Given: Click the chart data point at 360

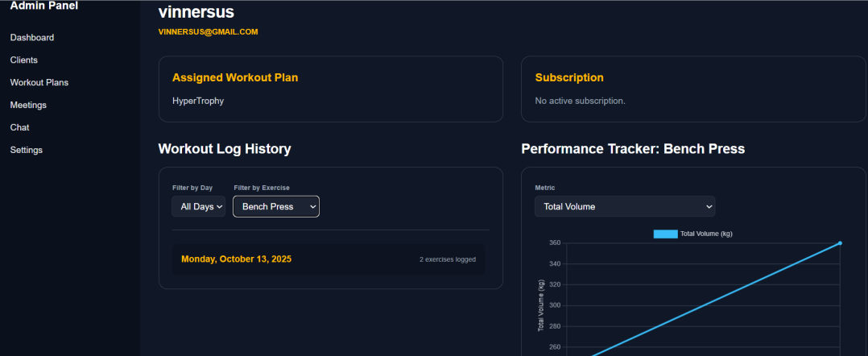Looking at the screenshot, I should (x=840, y=242).
